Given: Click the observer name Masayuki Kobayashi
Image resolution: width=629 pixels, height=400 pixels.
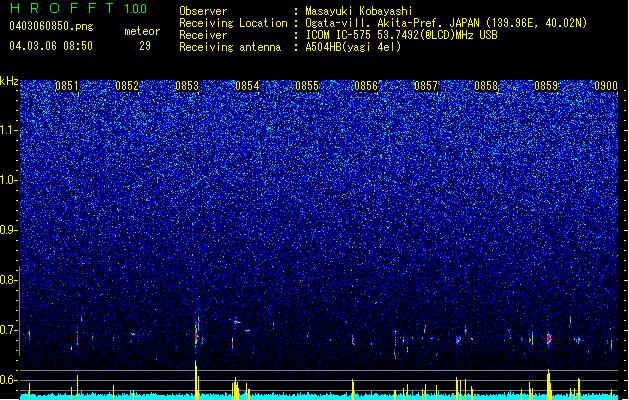Looking at the screenshot, I should click(x=359, y=11).
